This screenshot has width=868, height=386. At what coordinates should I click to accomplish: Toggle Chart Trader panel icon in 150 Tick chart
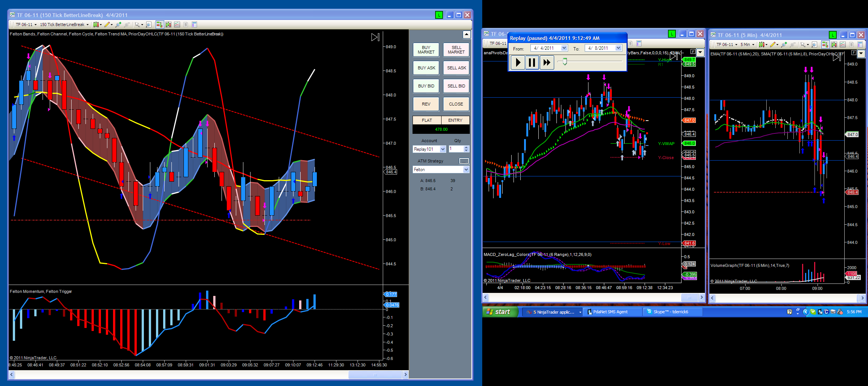click(159, 25)
